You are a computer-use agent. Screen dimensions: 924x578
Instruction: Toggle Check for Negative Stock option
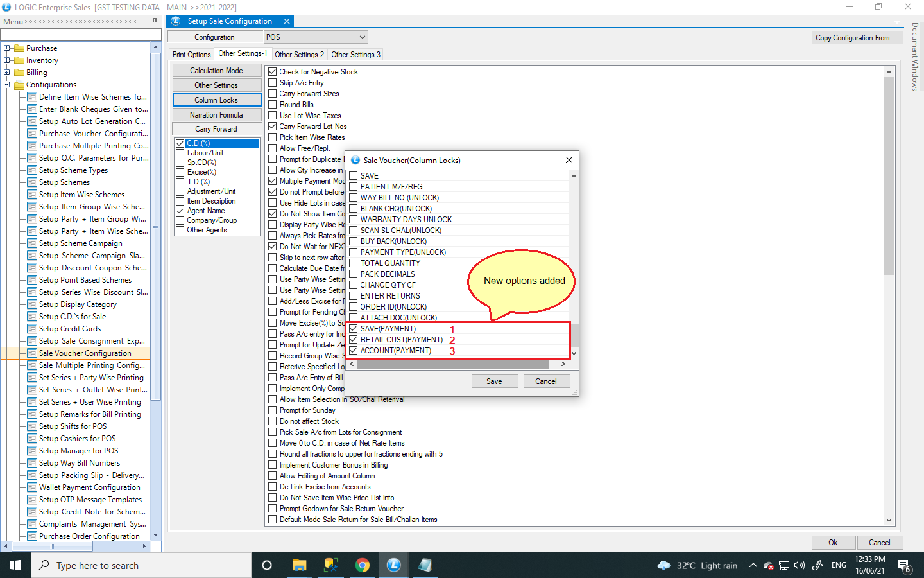point(273,72)
